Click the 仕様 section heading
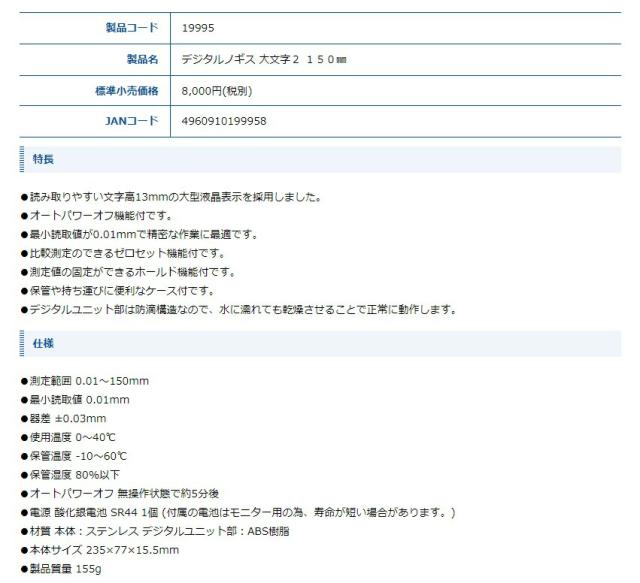 [x=44, y=343]
